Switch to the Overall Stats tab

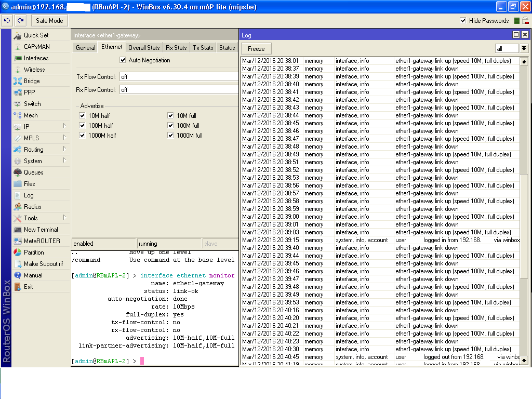(x=144, y=47)
